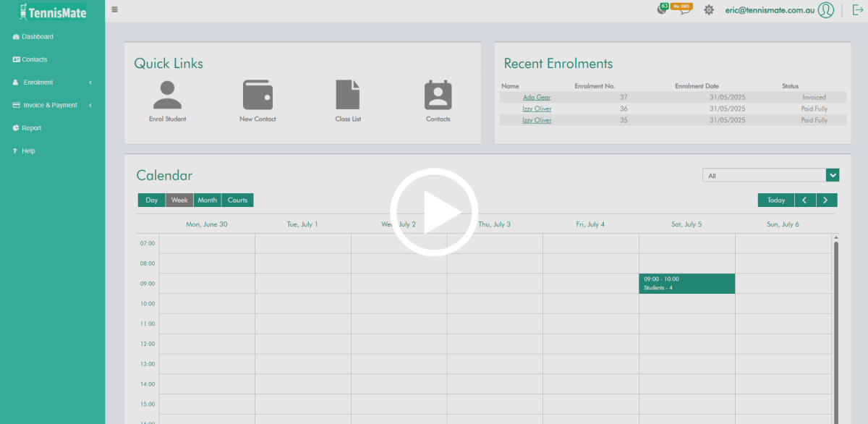Switch calendar to Courts view
Viewport: 868px width, 424px height.
pos(237,200)
